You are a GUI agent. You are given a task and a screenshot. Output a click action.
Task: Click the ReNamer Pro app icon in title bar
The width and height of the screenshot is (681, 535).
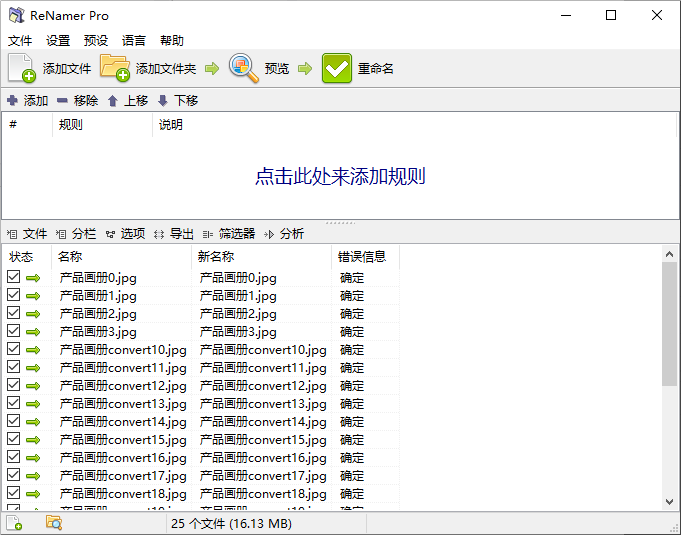17,15
